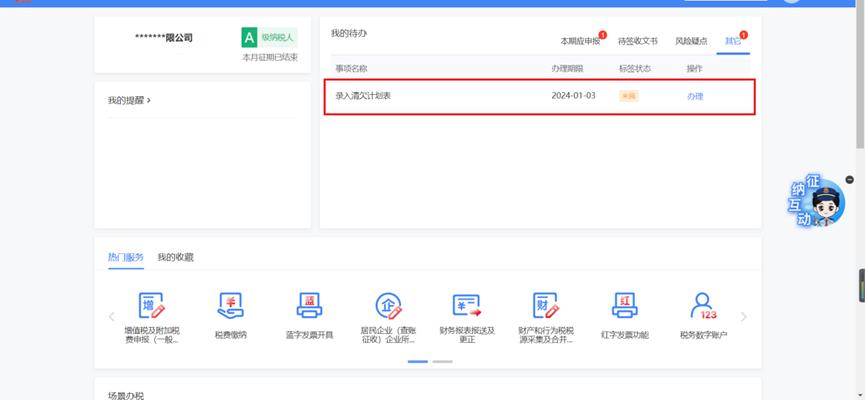Expand 我的提醒 section
Viewport: 865px width, 400px height.
[130, 100]
